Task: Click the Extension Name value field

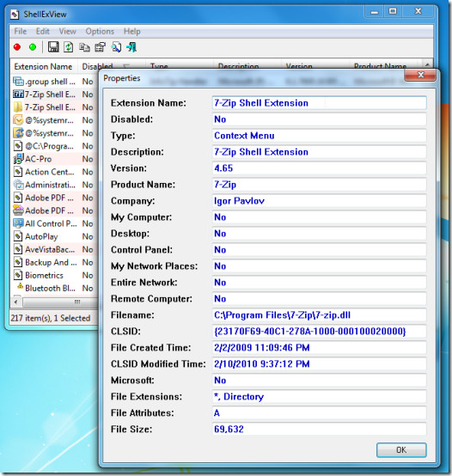Action: coord(320,103)
